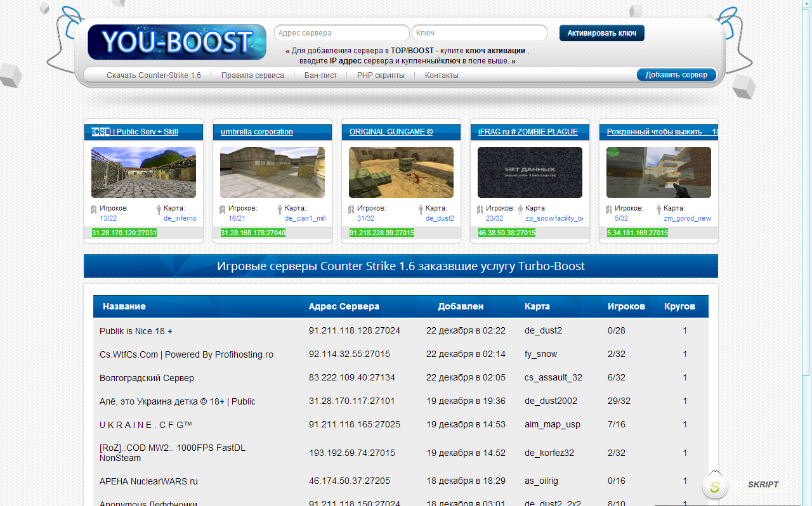Open the Public Serv + Skill server link
This screenshot has width=812, height=506.
135,132
